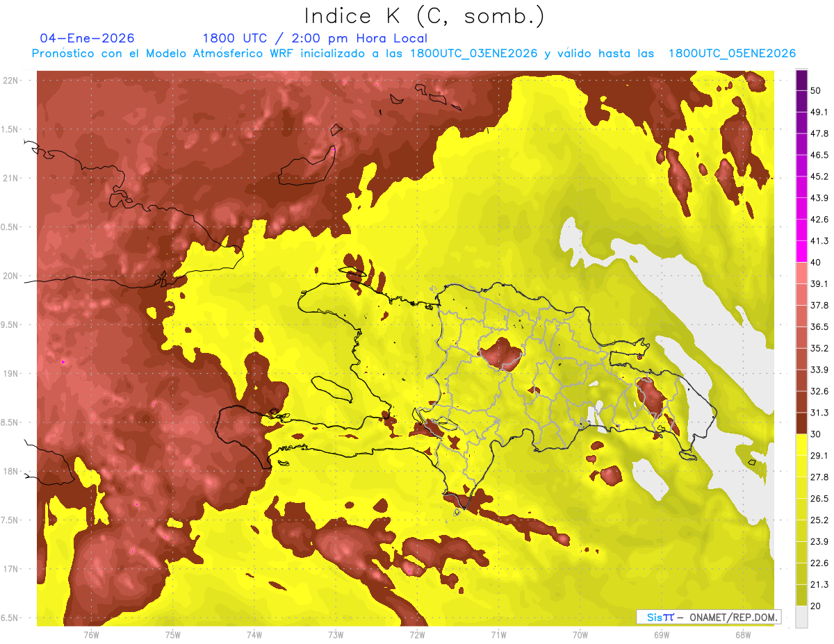Viewport: 834px width, 644px height.
Task: Click the color scale value "46.5"
Action: [819, 155]
